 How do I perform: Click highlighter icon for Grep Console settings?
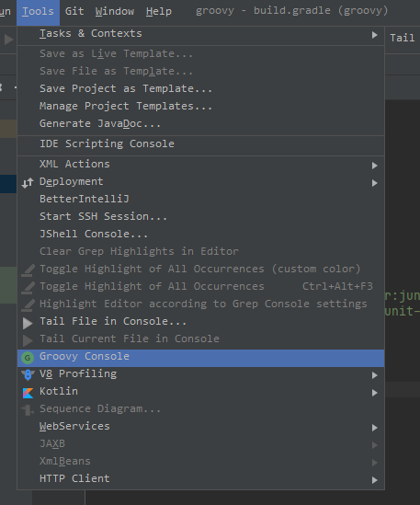coord(28,305)
